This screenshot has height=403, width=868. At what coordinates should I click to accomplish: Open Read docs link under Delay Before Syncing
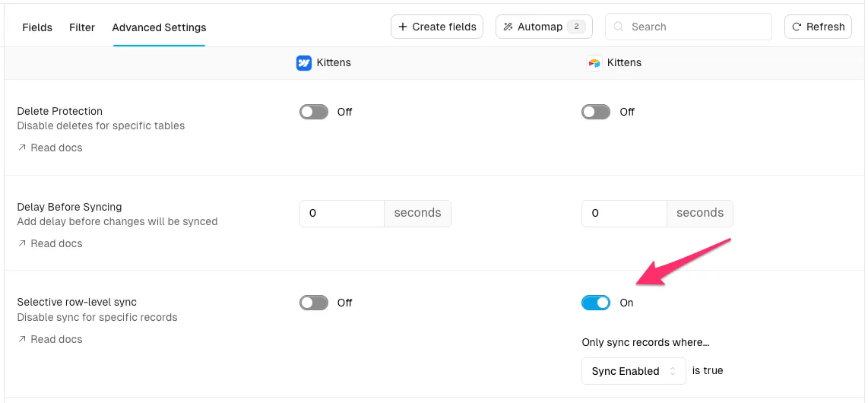[50, 243]
